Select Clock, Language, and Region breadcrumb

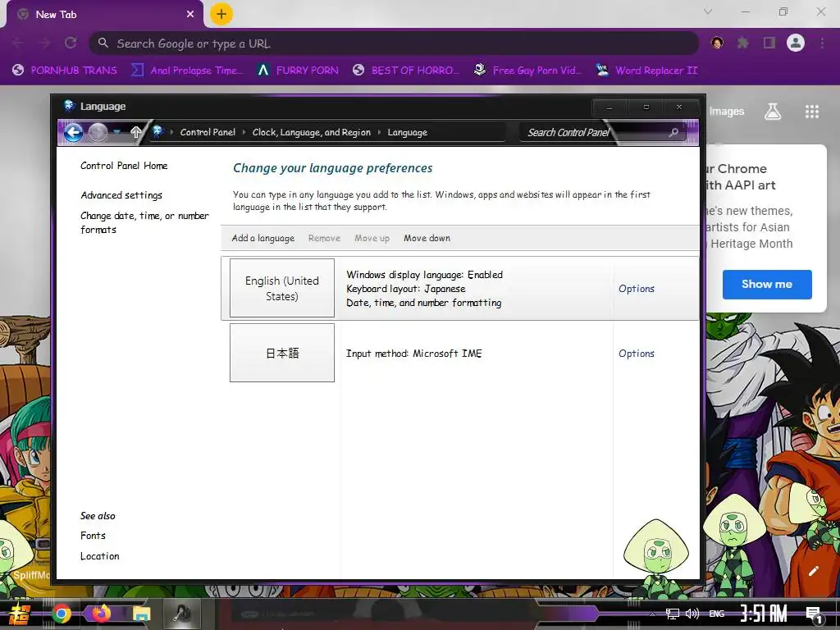311,132
